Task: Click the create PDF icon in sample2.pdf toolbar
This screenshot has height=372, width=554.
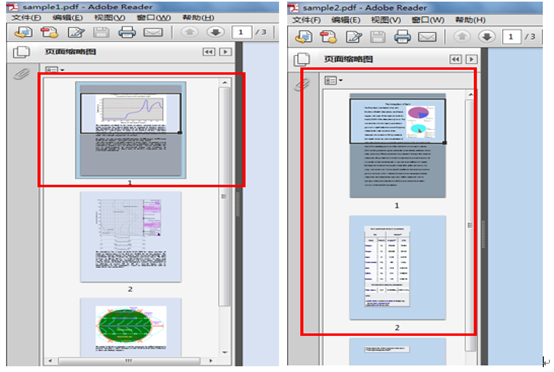Action: tap(328, 37)
